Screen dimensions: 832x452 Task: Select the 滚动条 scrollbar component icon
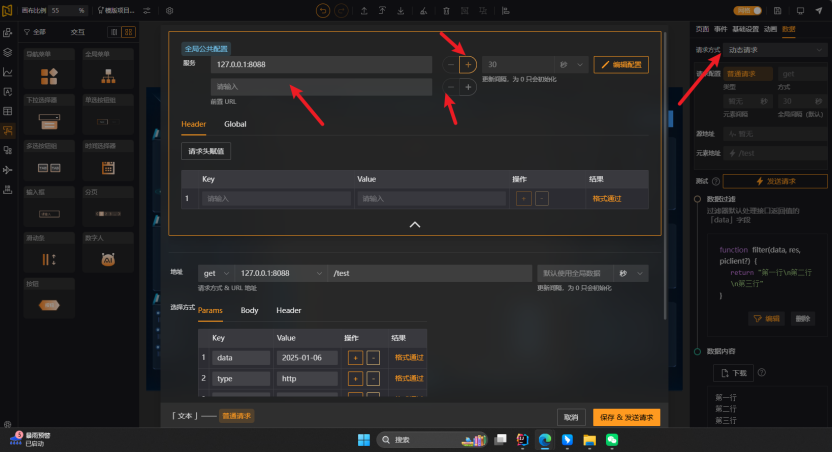click(49, 259)
